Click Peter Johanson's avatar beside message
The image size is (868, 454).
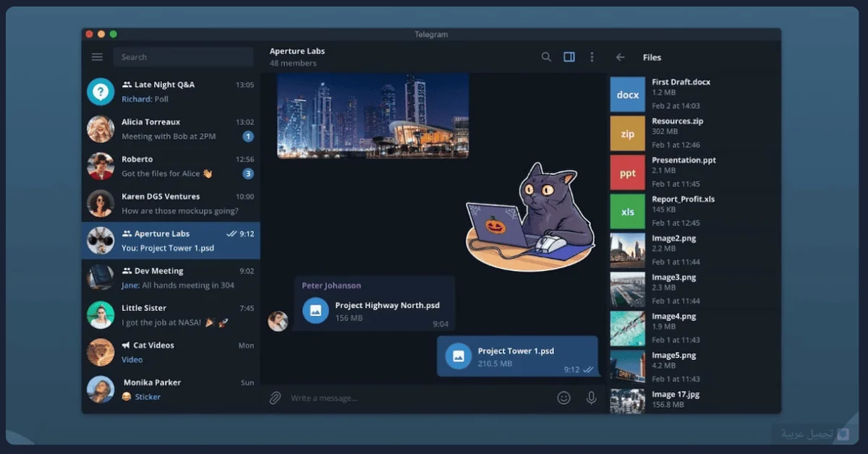click(278, 321)
